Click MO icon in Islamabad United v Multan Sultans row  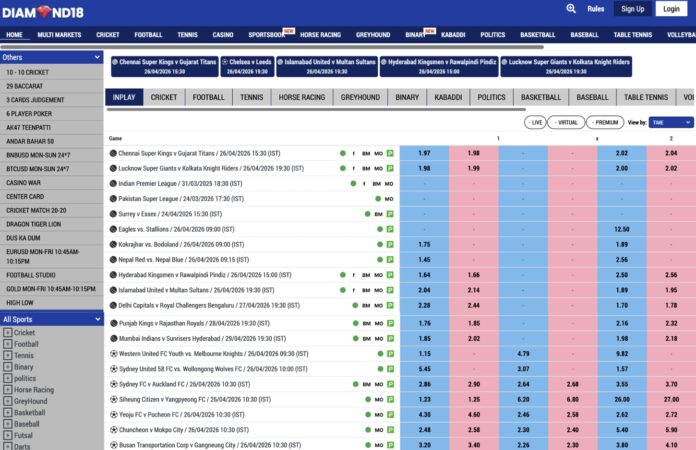coord(378,290)
